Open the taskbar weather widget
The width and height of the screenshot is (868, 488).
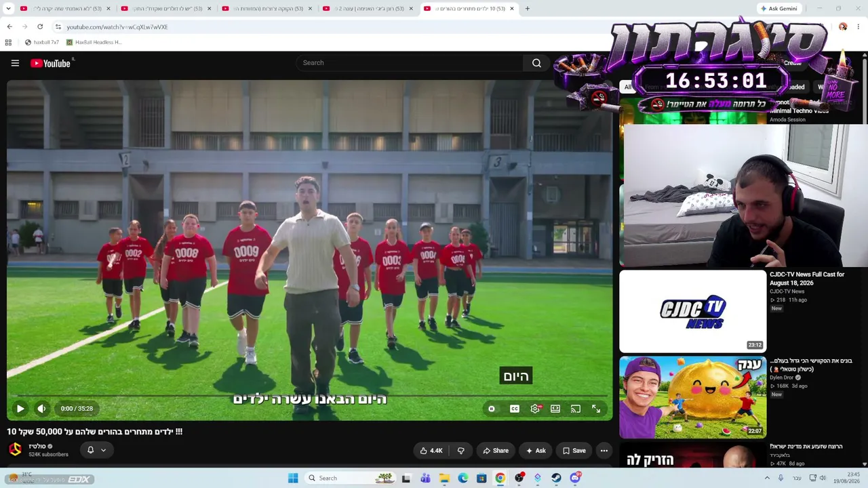click(x=20, y=477)
